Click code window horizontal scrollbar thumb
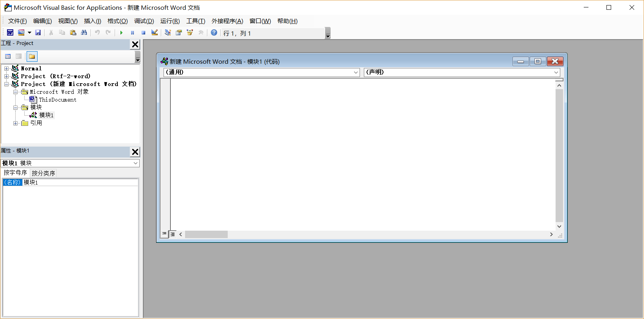644x319 pixels. pyautogui.click(x=206, y=234)
